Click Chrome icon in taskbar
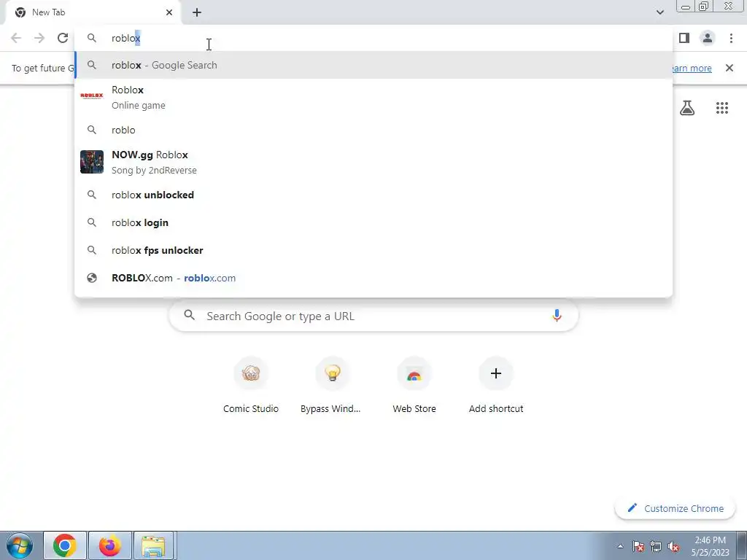Viewport: 747px width, 560px height. tap(65, 545)
